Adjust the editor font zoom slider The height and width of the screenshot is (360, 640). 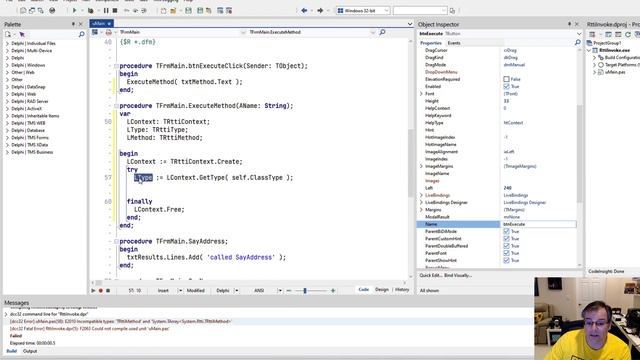pos(305,291)
